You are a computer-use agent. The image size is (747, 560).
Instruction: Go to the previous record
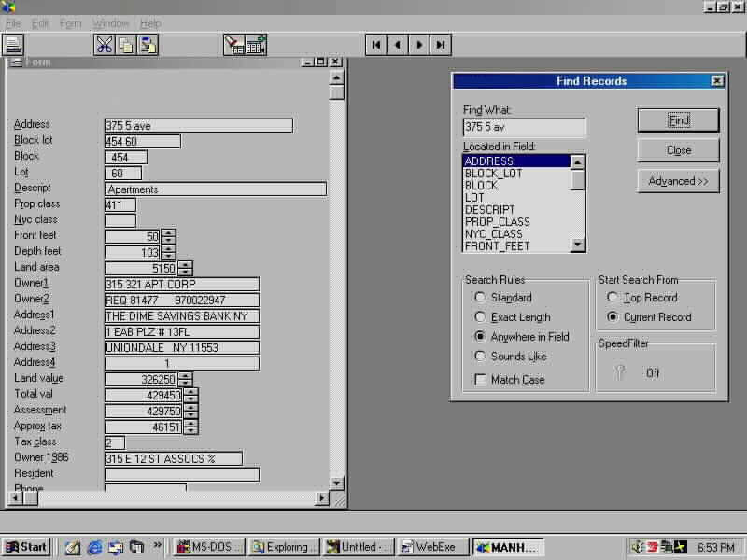(398, 44)
